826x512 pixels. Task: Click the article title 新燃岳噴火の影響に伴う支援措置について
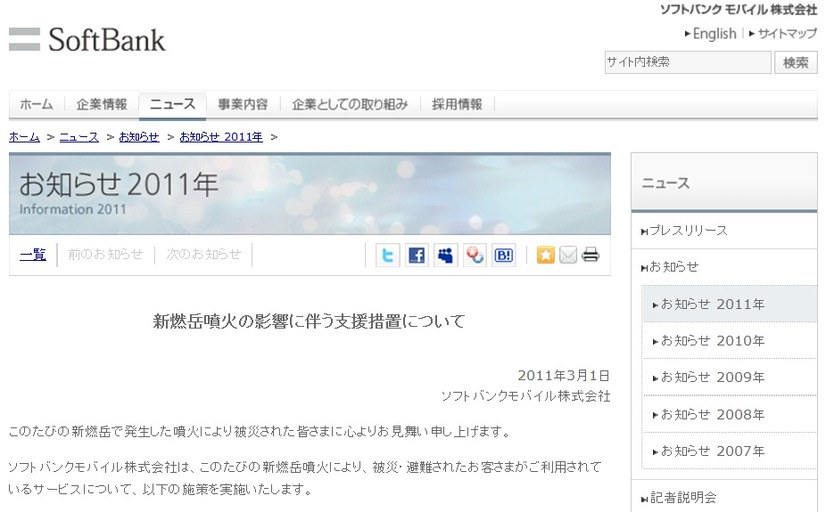click(309, 321)
